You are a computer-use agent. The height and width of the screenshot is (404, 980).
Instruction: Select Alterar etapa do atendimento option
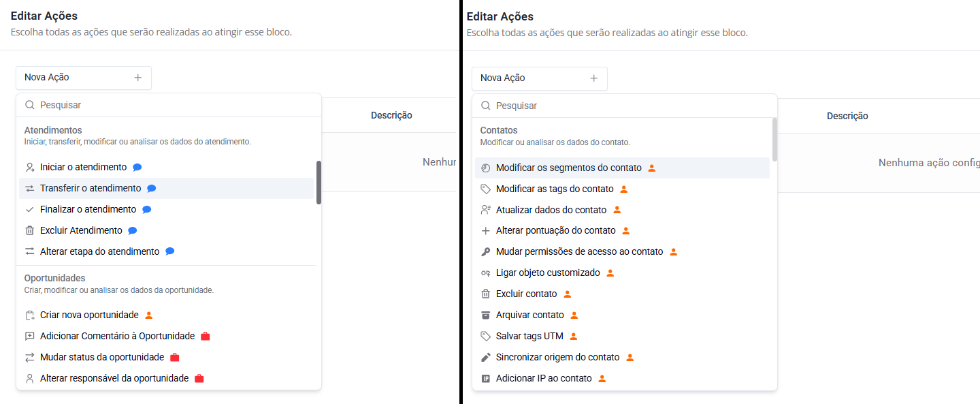pos(99,251)
